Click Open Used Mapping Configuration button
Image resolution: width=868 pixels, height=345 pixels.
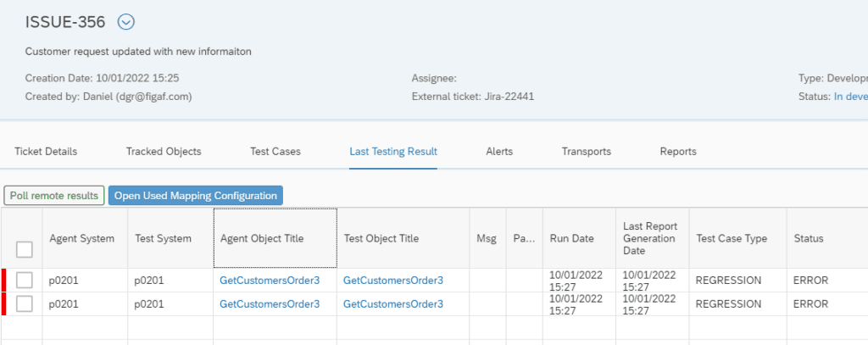click(x=196, y=196)
